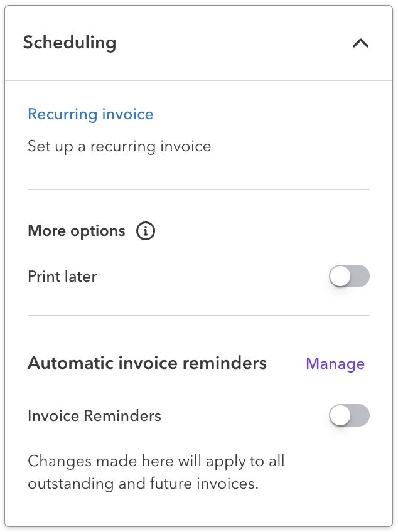Tap the info symbol under Recurring invoice section
This screenshot has width=398, height=532.
145,231
